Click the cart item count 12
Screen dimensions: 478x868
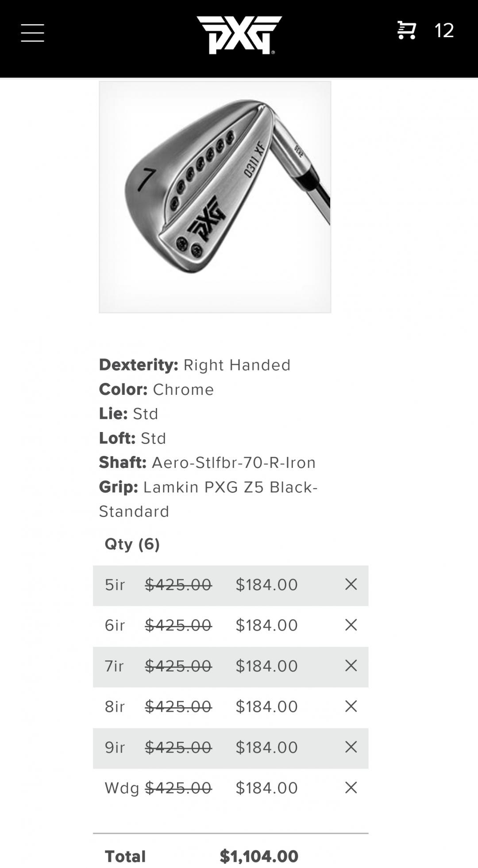[x=444, y=31]
